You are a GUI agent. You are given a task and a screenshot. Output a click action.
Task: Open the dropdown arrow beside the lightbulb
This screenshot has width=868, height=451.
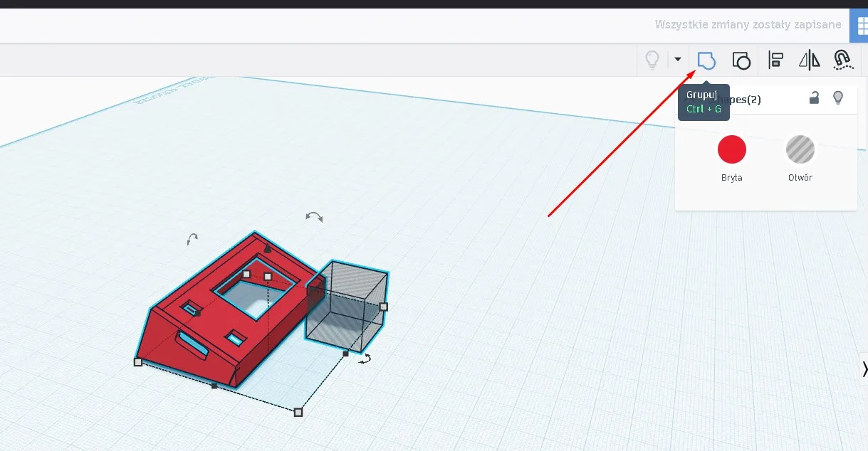click(678, 60)
